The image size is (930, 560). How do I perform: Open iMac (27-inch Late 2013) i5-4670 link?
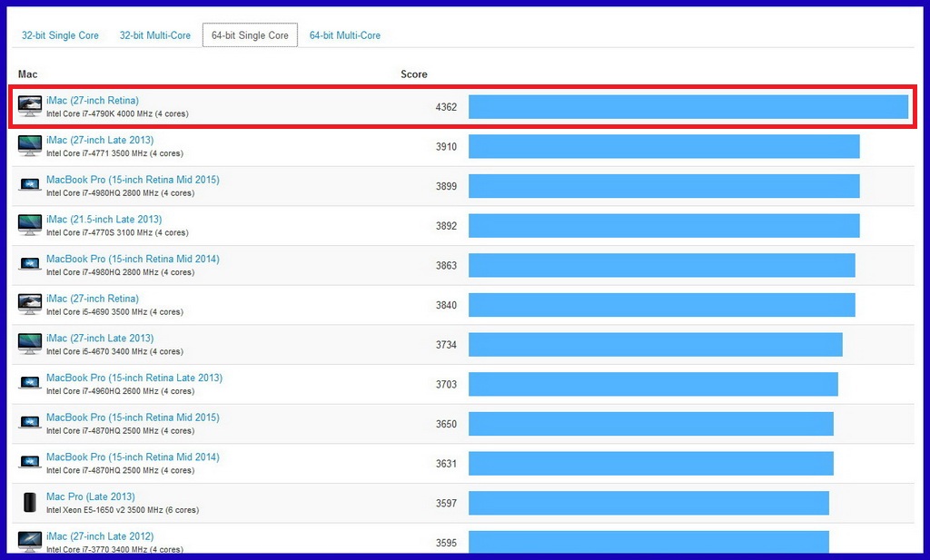tap(100, 339)
